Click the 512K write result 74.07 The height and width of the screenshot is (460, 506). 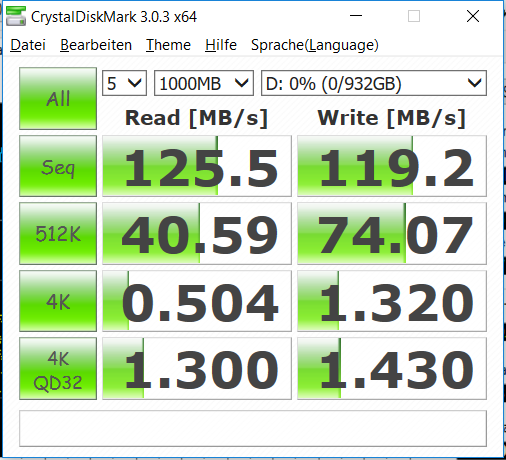tap(392, 233)
